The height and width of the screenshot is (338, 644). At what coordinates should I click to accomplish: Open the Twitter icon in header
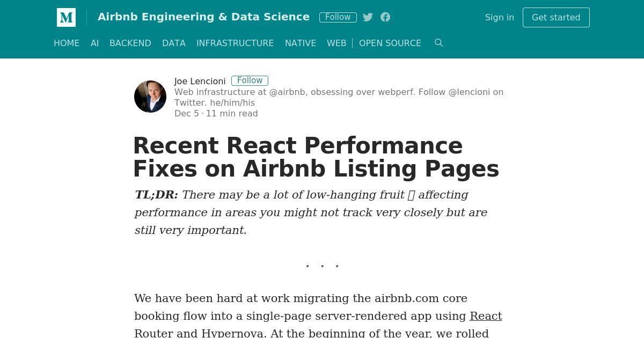click(368, 17)
